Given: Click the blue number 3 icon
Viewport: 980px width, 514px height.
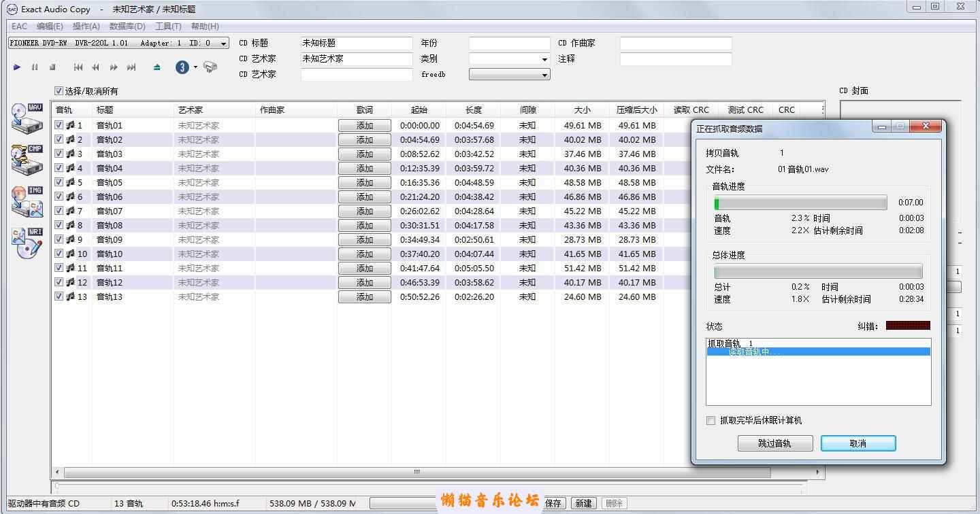Looking at the screenshot, I should pos(182,67).
